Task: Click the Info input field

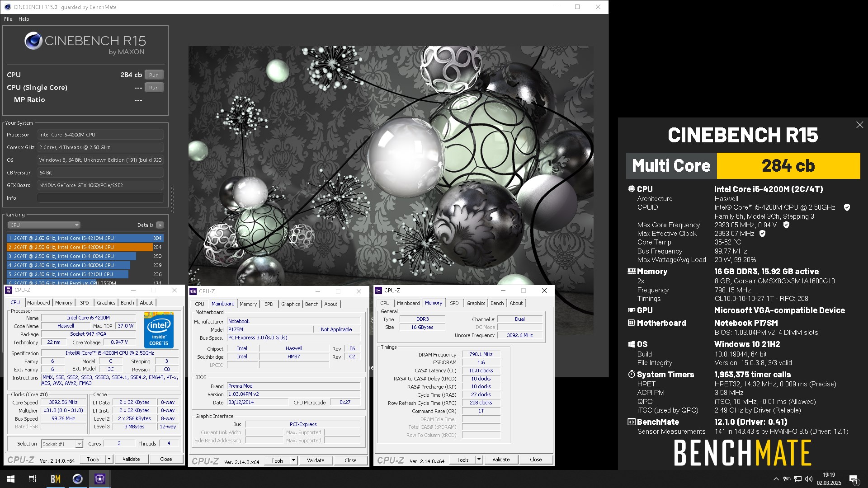Action: 100,198
